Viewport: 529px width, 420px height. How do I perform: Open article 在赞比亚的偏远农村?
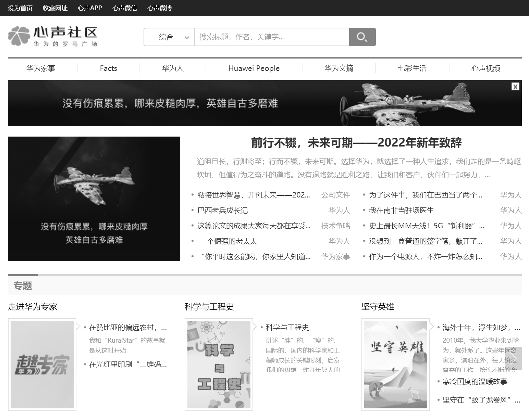point(128,328)
